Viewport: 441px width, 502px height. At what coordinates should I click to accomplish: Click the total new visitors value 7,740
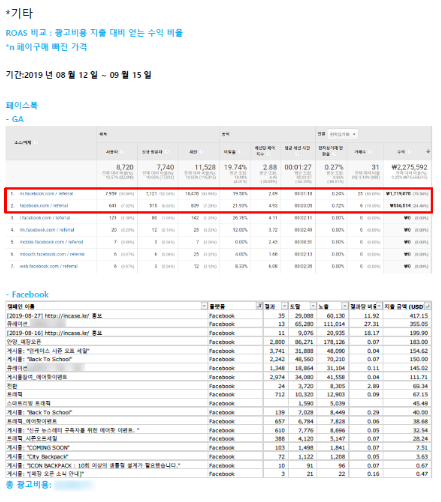pos(165,167)
